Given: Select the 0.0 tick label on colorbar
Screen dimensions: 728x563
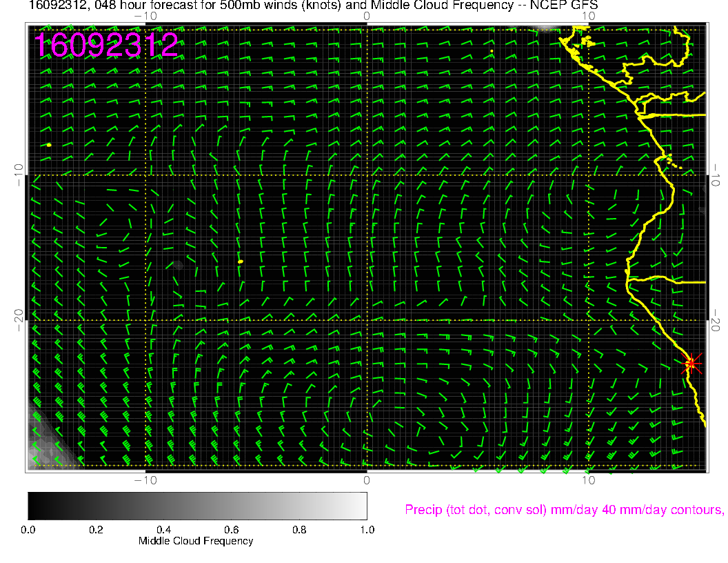Looking at the screenshot, I should pos(28,530).
